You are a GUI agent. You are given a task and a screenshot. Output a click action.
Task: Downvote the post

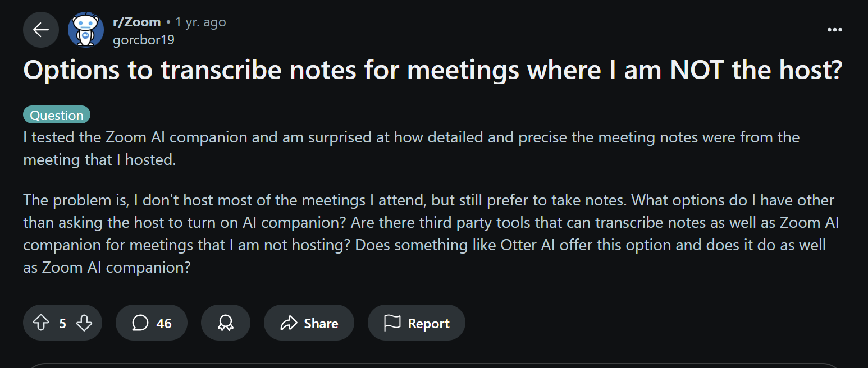84,323
